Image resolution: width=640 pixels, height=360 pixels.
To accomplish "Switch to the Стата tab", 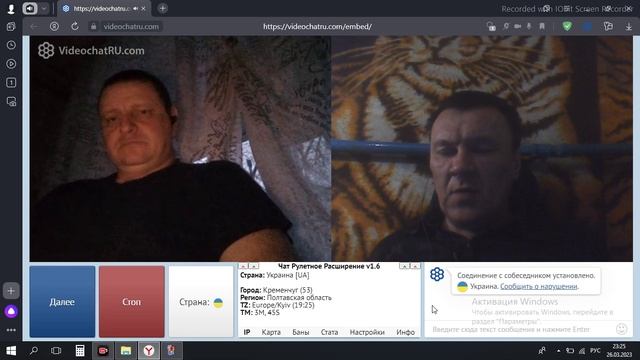I will (x=329, y=332).
